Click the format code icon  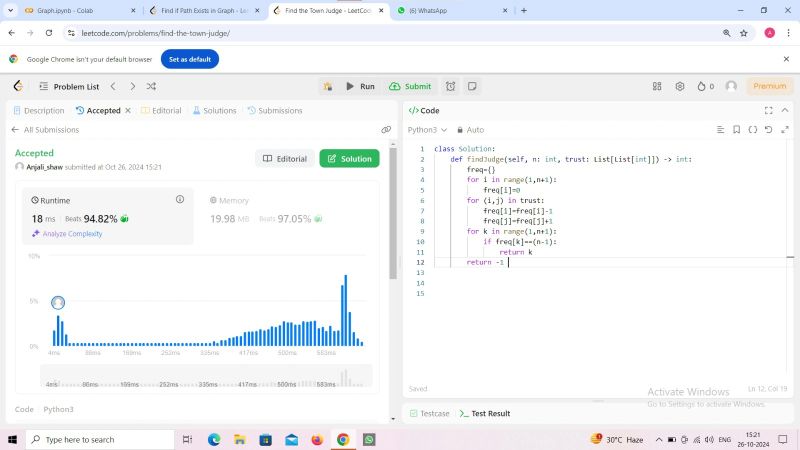(x=720, y=130)
